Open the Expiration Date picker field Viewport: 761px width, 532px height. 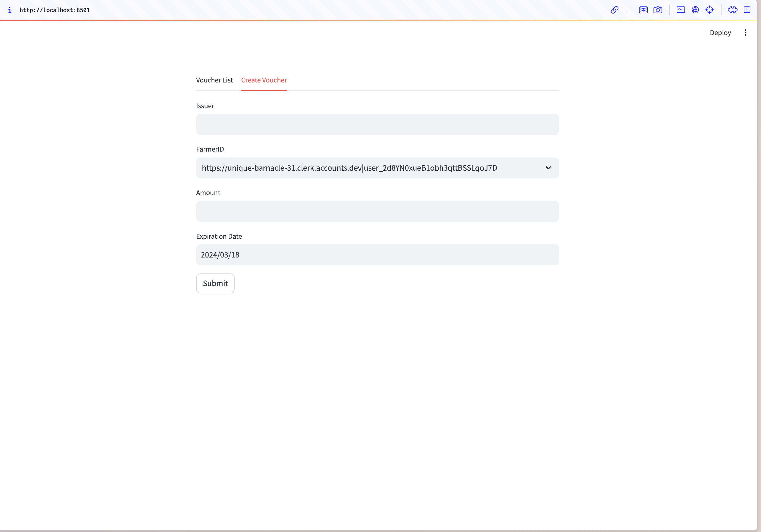point(377,255)
